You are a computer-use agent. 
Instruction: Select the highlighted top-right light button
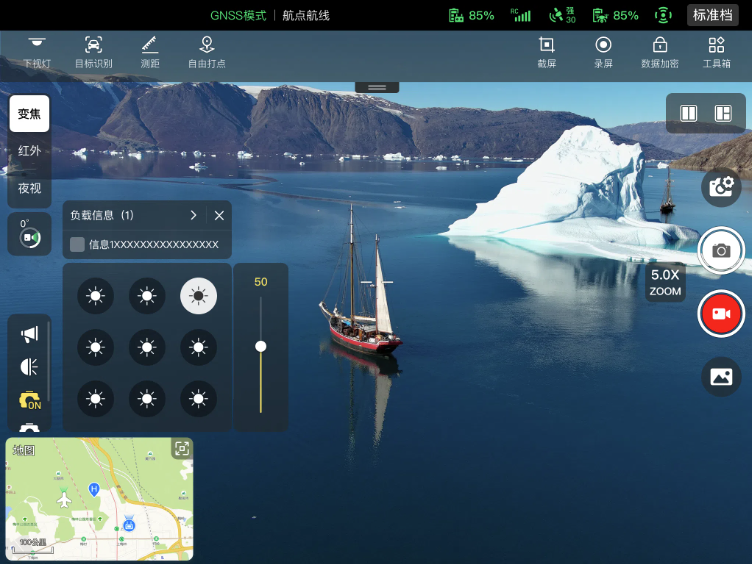(x=198, y=296)
